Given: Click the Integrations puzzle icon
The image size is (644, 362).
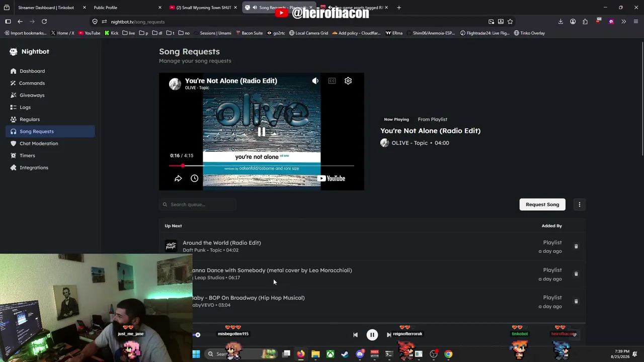Looking at the screenshot, I should click(13, 167).
